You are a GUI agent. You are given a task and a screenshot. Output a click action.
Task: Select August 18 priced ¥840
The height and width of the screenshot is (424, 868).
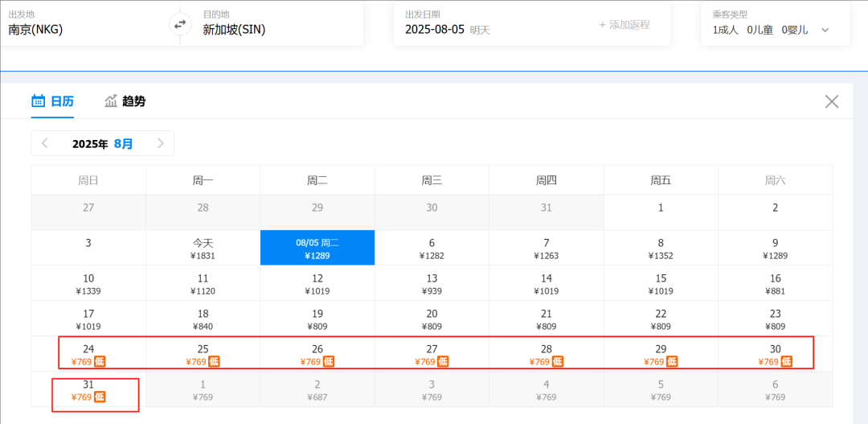click(203, 319)
